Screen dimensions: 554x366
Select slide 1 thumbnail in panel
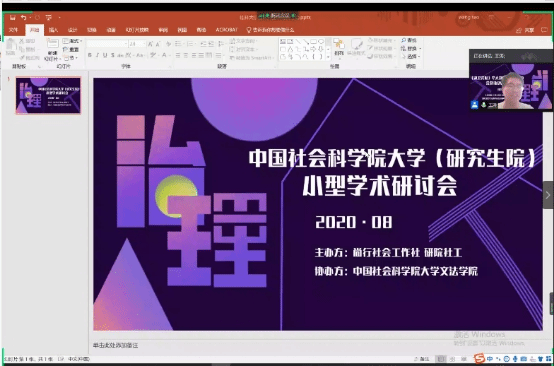(x=48, y=95)
